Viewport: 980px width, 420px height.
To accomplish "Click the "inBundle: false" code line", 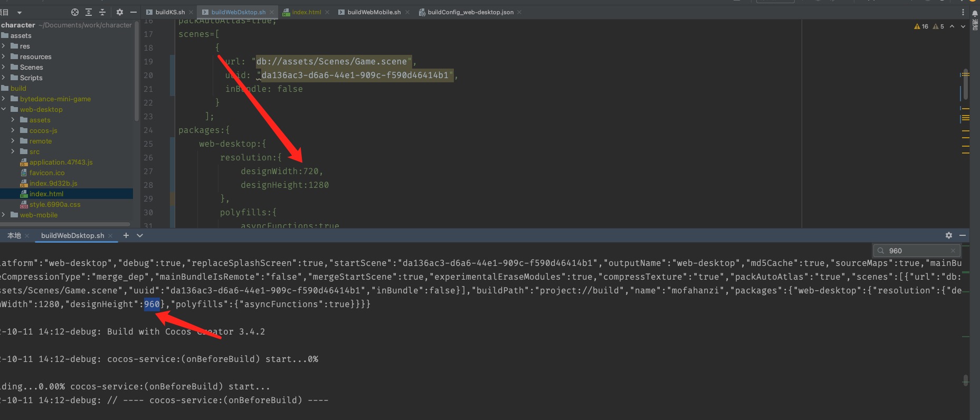I will (x=264, y=89).
